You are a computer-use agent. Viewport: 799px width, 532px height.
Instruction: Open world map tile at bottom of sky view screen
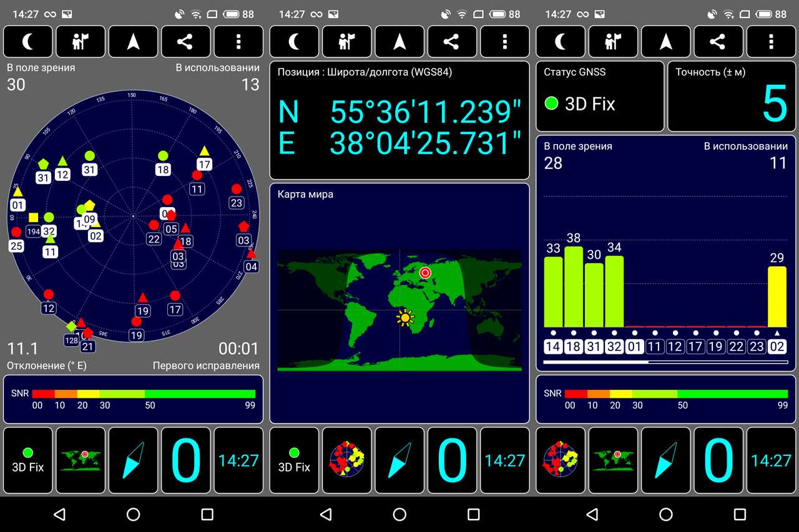click(81, 460)
